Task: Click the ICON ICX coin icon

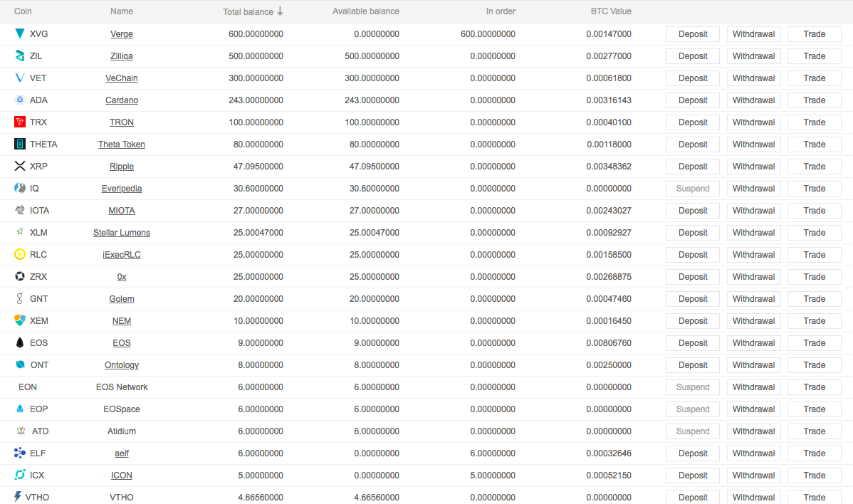Action: click(x=20, y=475)
